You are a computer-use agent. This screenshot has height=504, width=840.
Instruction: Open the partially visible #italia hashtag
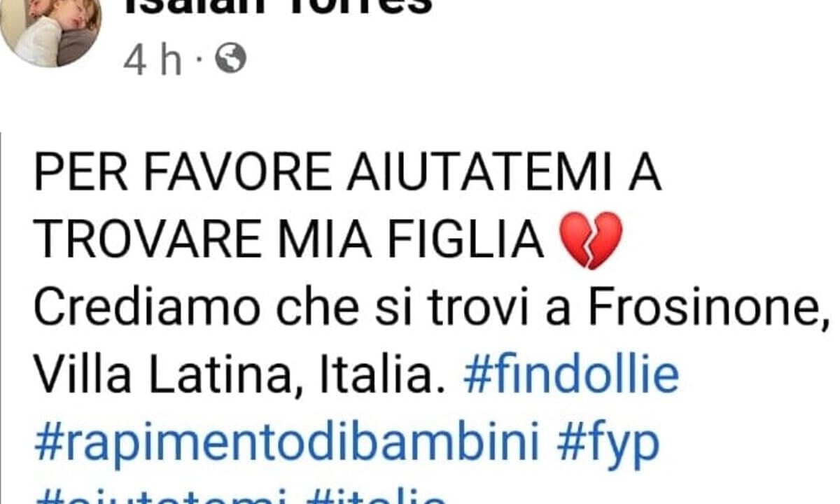378,496
